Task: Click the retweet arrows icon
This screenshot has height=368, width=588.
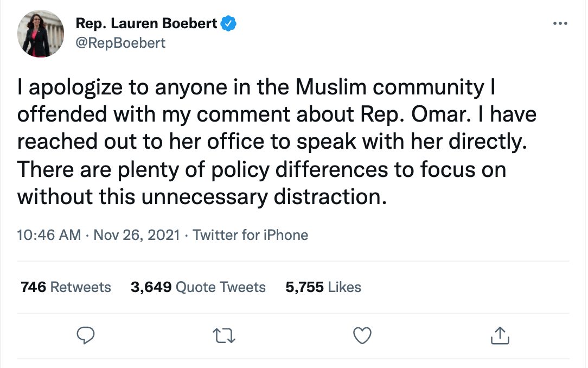Action: click(224, 335)
